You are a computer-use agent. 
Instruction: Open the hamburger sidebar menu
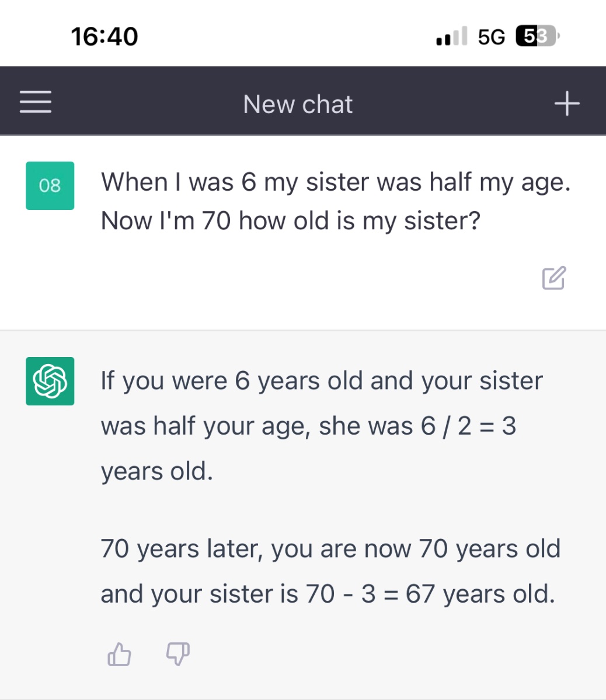tap(36, 102)
